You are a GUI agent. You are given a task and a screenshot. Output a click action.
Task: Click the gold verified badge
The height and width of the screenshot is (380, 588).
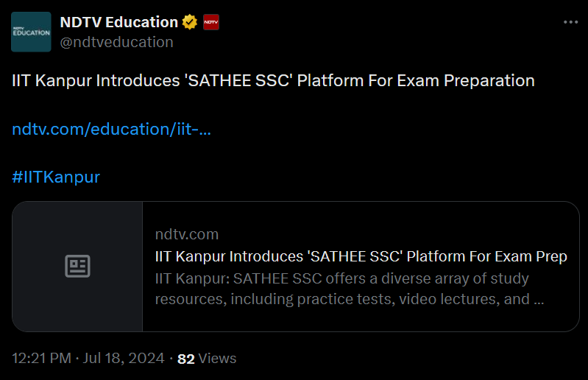coord(190,22)
